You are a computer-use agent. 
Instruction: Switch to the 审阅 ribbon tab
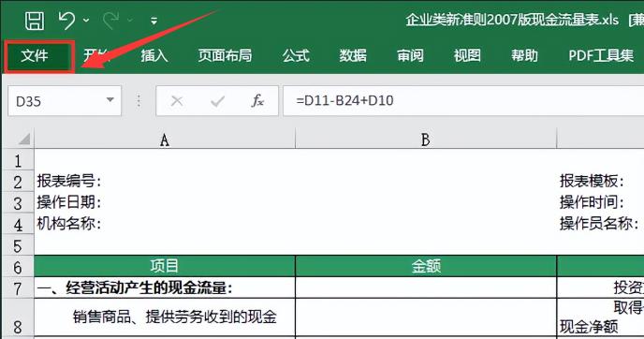pos(410,55)
